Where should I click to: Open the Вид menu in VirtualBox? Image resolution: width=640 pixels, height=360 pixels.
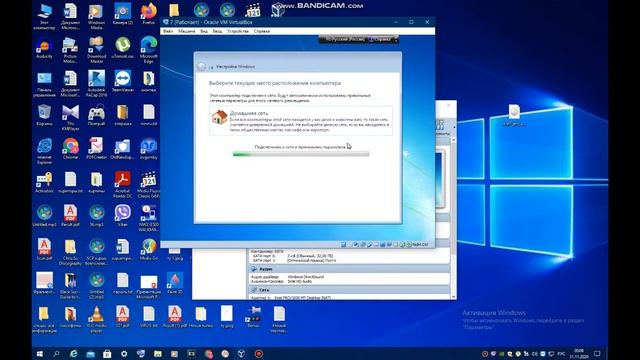(x=204, y=31)
